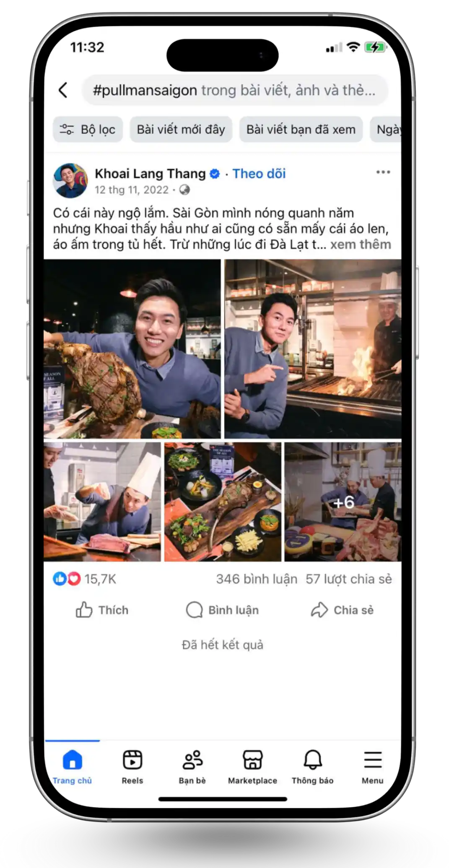Toggle the Bài viết mới đây filter chip
This screenshot has width=449, height=868.
click(x=181, y=129)
